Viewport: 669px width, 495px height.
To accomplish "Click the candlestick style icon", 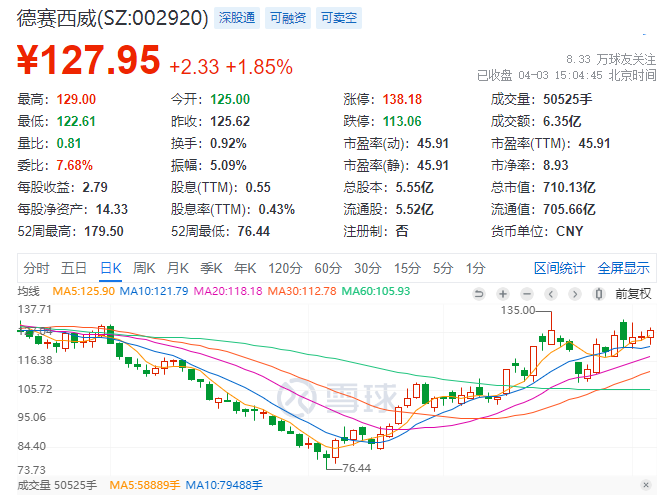I will pos(598,293).
